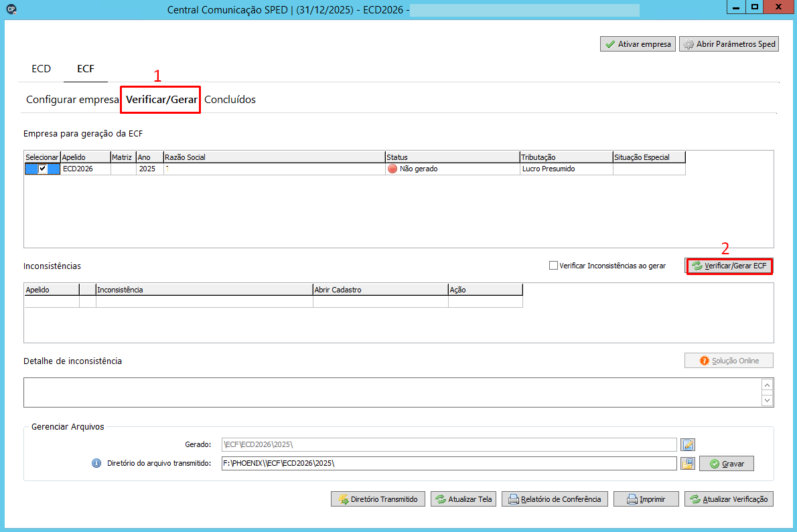Minimize the Central Comunicação SPED window

(x=736, y=7)
